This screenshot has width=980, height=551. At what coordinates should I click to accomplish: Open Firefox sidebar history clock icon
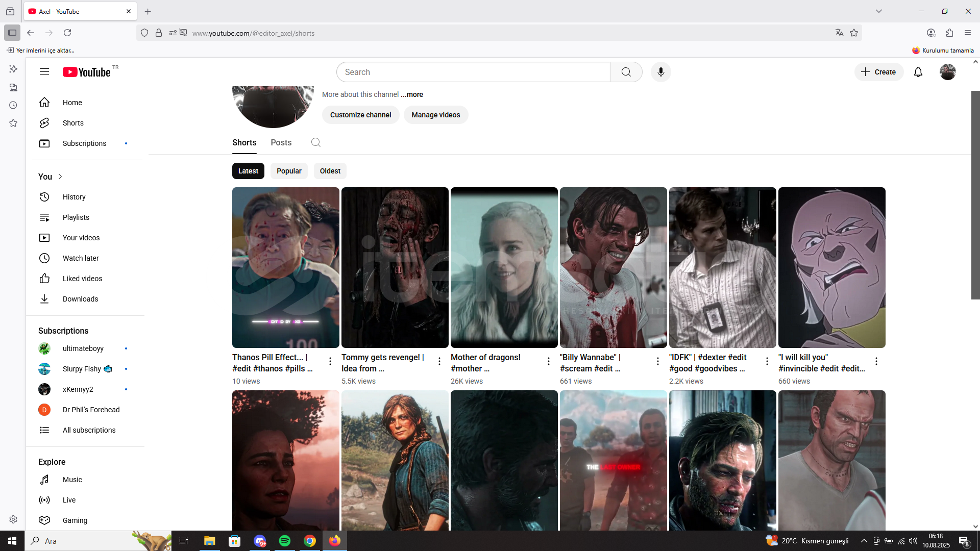click(x=13, y=105)
